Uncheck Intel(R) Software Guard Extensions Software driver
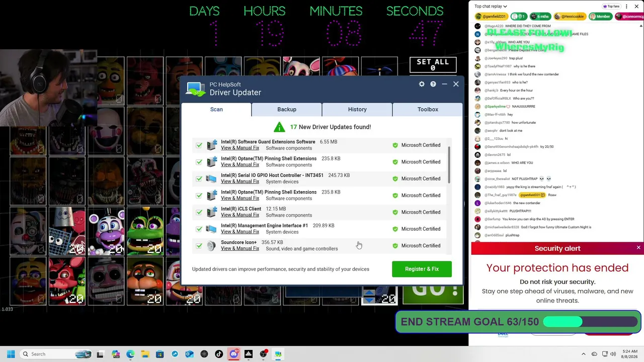644x362 pixels. [199, 145]
